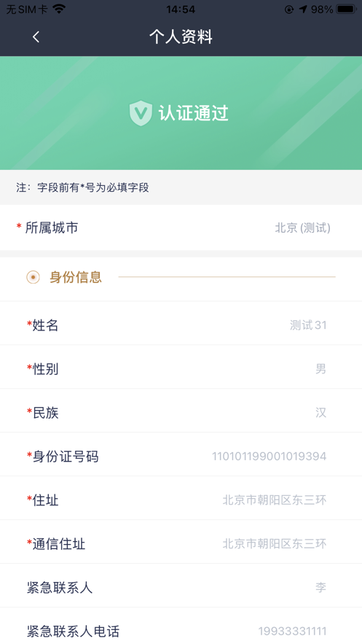
Task: Open the 性别 gender picker
Action: (x=181, y=369)
